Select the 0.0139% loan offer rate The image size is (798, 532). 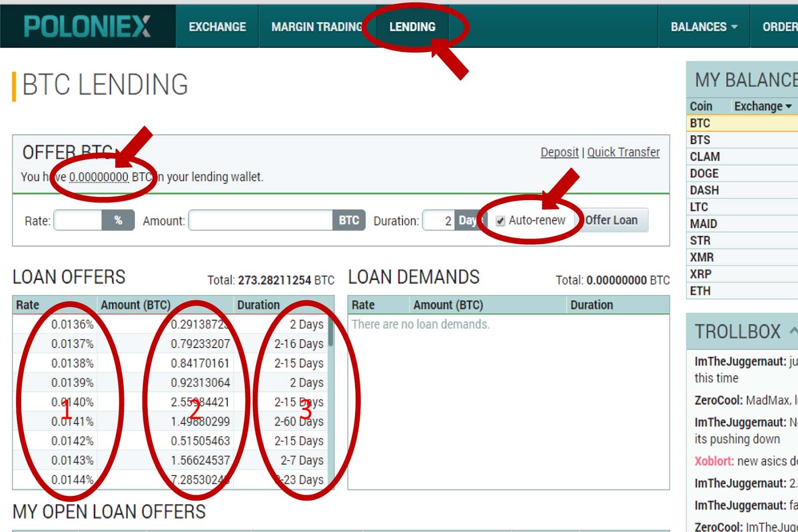72,382
